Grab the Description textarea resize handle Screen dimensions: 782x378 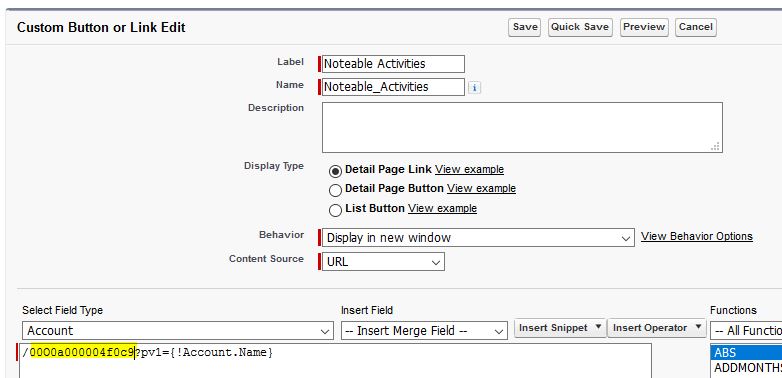[x=716, y=147]
